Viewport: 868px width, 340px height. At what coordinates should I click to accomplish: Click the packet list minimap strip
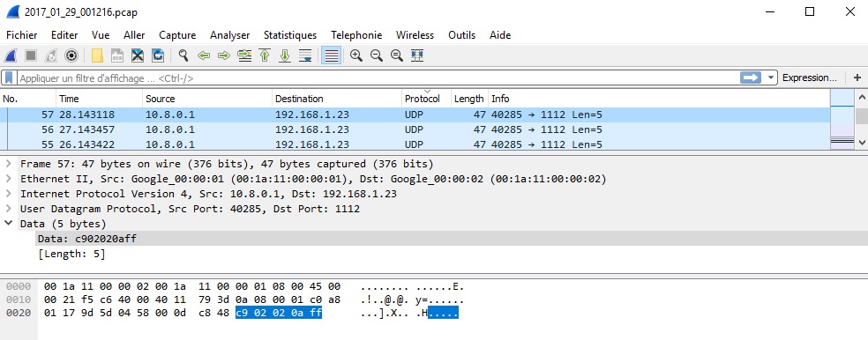pos(842,121)
